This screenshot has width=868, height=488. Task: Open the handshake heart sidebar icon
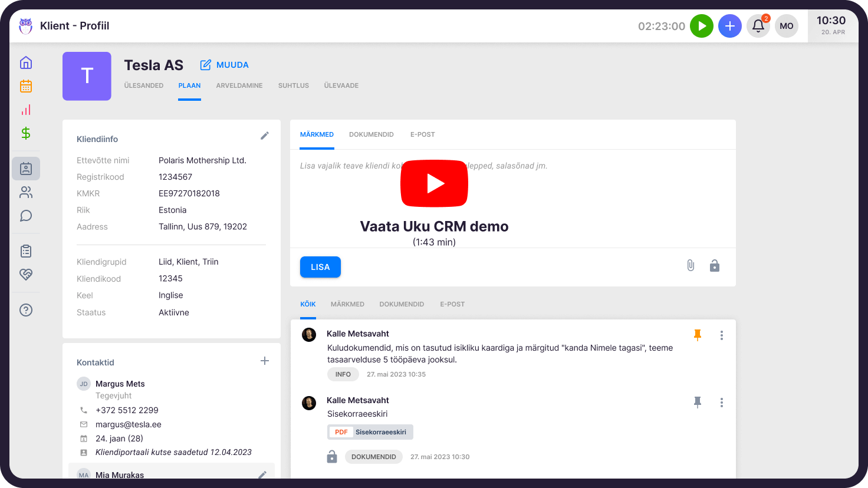pyautogui.click(x=26, y=275)
